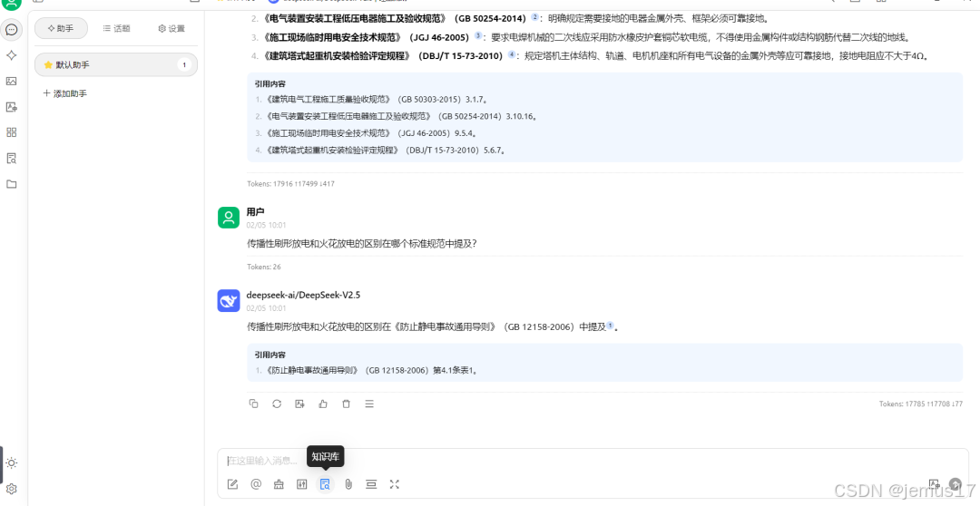The width and height of the screenshot is (980, 506).
Task: Click reference 《施工现场临时用电安全技术规范》 9.5.4
Action: [x=371, y=133]
